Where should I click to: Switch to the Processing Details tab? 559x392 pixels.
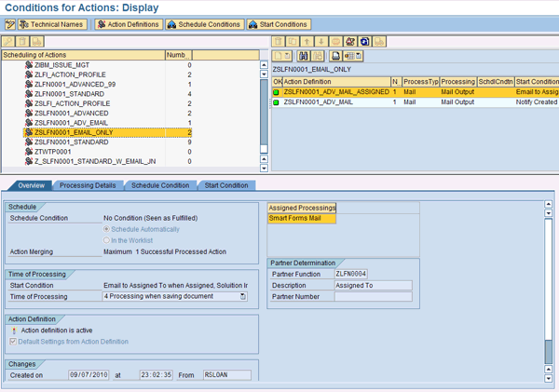click(90, 185)
